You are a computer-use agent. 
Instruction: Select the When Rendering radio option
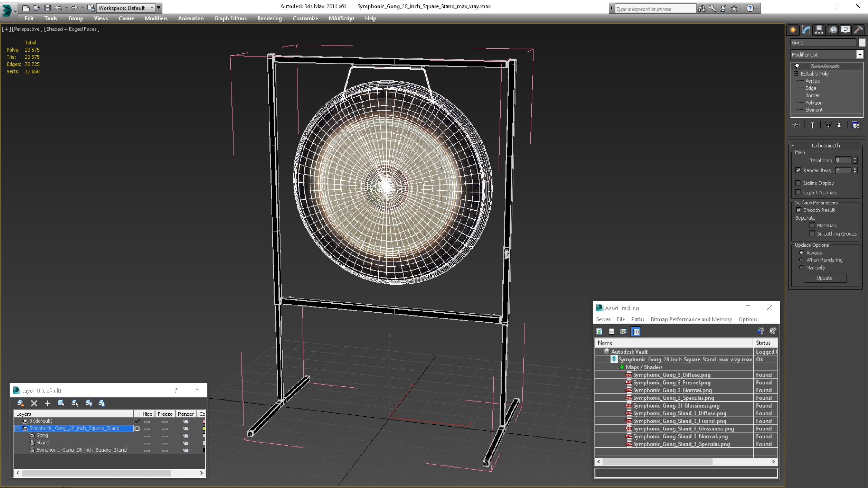801,260
